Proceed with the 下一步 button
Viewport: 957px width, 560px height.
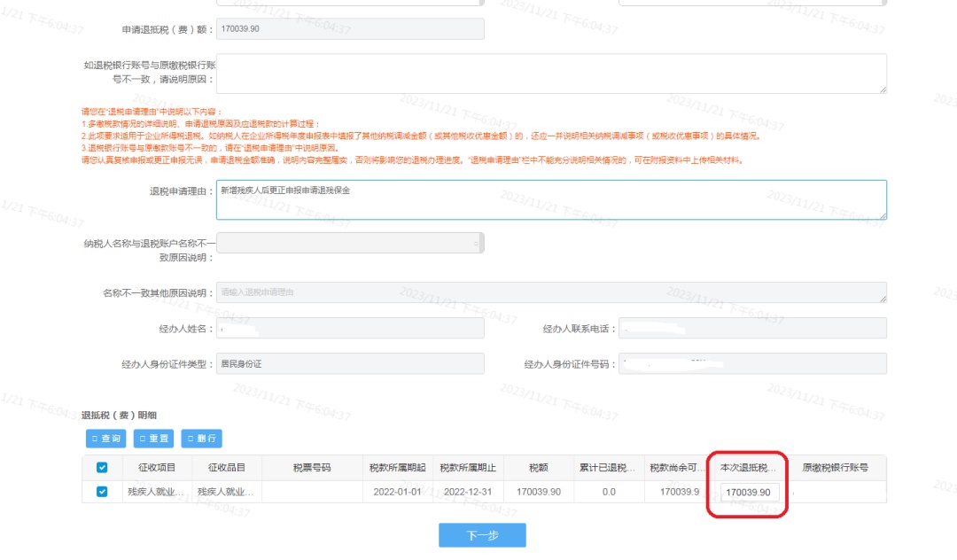coord(482,535)
